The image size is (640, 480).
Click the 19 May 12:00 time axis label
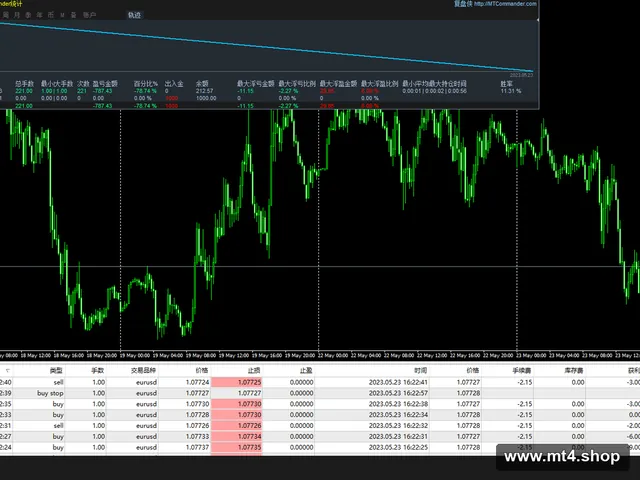[234, 356]
